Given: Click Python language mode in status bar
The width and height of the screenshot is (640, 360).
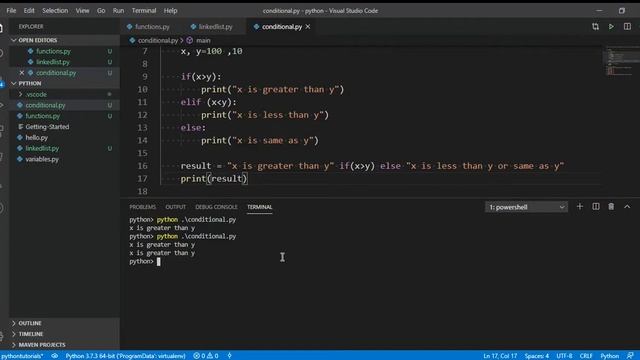Looking at the screenshot, I should 609,356.
